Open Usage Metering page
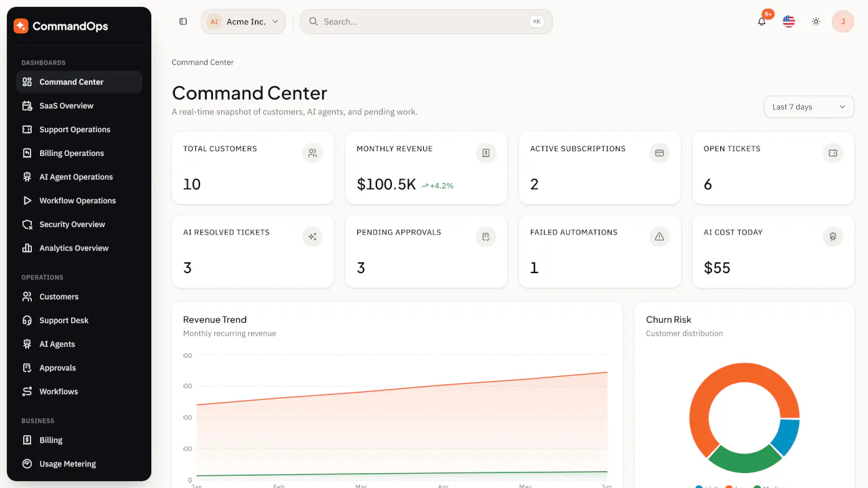The width and height of the screenshot is (868, 488). (x=79, y=464)
